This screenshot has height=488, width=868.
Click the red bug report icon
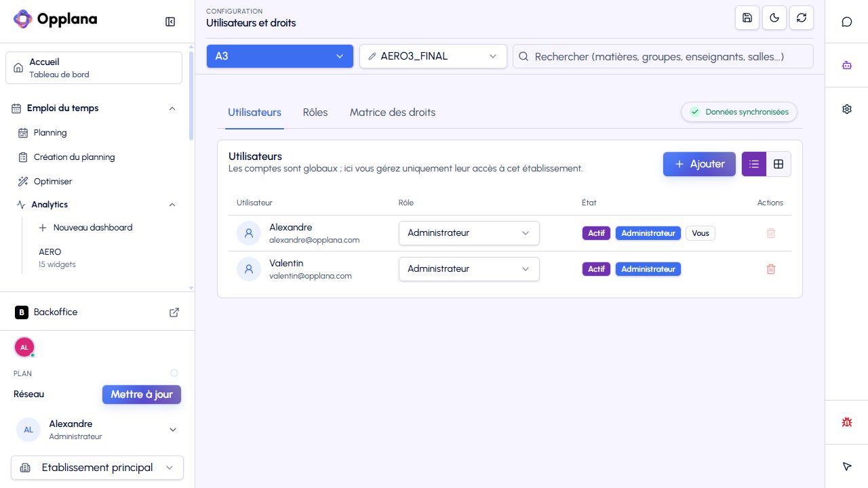pos(847,422)
